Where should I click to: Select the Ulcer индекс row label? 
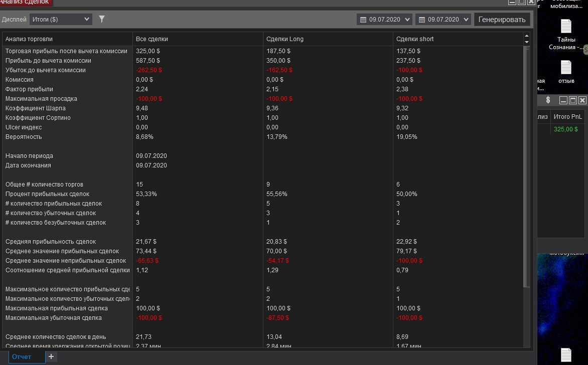tap(23, 127)
